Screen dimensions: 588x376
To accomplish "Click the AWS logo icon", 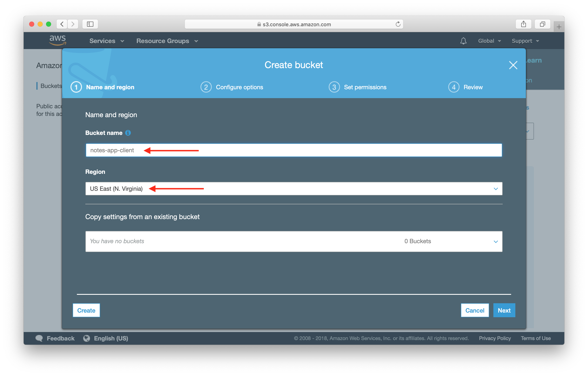I will (55, 40).
